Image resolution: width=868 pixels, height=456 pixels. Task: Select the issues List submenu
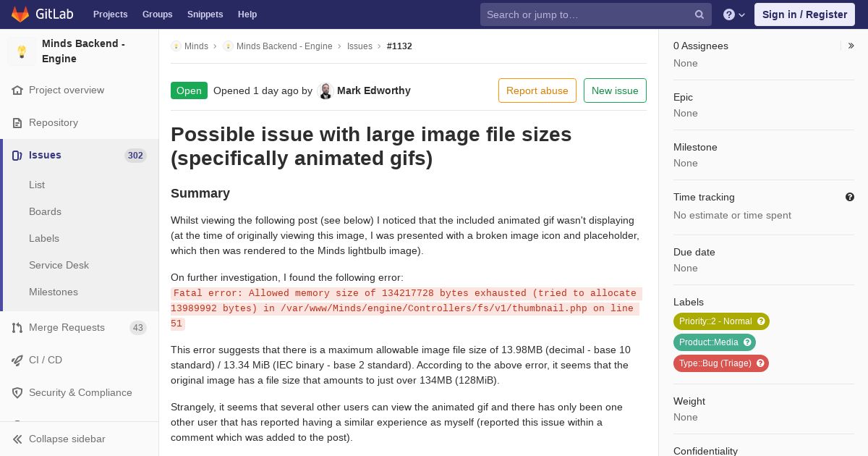pos(37,185)
